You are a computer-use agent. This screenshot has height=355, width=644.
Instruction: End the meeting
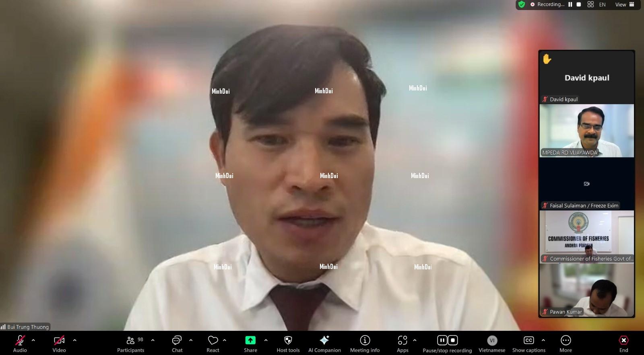pyautogui.click(x=623, y=344)
